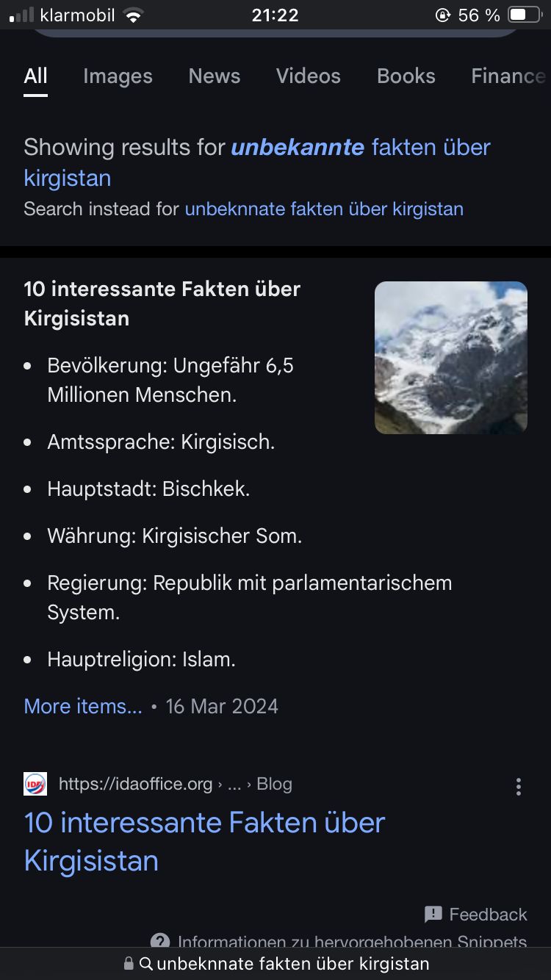Expand 'More items...' in the snippet
The width and height of the screenshot is (551, 980).
pyautogui.click(x=83, y=706)
